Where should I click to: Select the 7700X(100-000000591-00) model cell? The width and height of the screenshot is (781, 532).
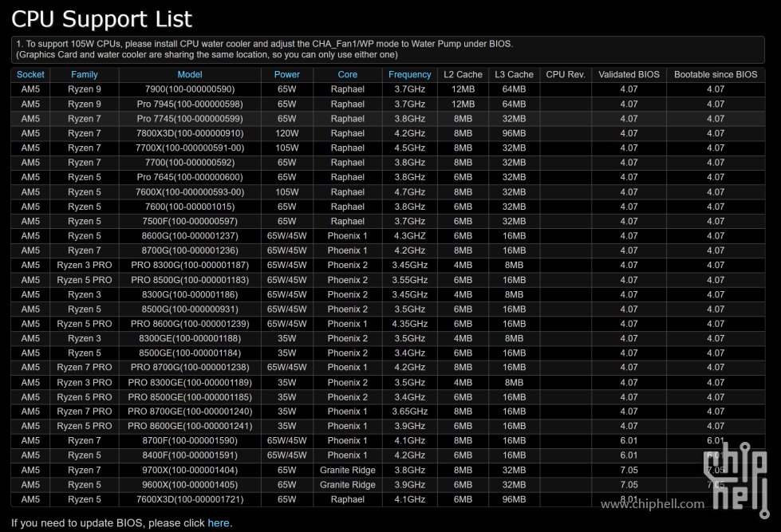pos(190,148)
